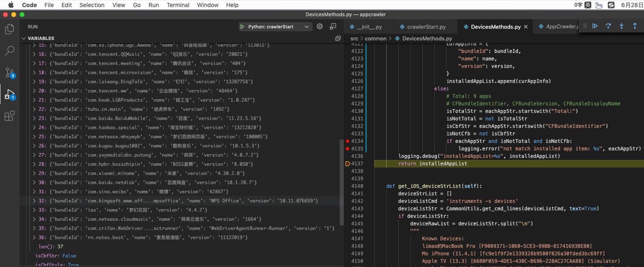Collapse all variables with the collapse icon
The width and height of the screenshot is (644, 267).
[338, 38]
